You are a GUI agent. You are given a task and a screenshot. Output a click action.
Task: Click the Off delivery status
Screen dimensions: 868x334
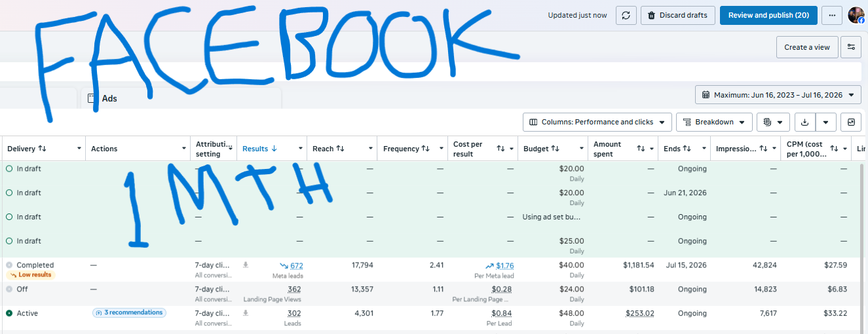coord(22,289)
